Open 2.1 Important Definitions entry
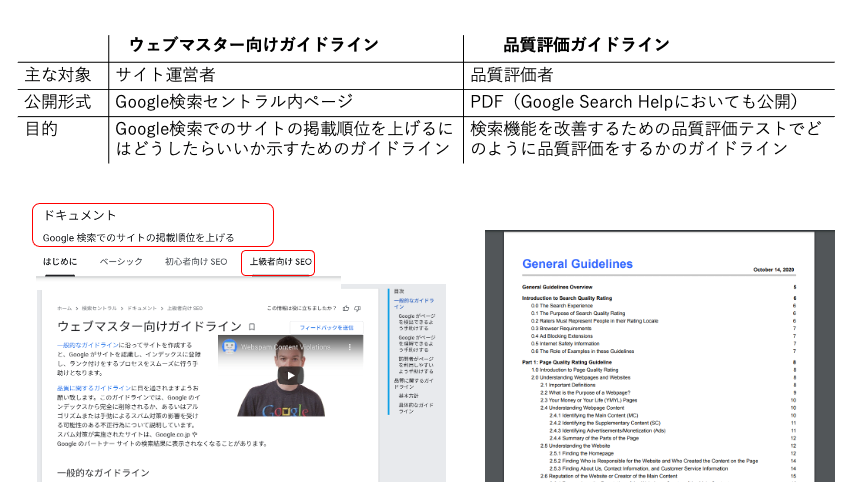This screenshot has height=491, width=855. click(x=568, y=385)
